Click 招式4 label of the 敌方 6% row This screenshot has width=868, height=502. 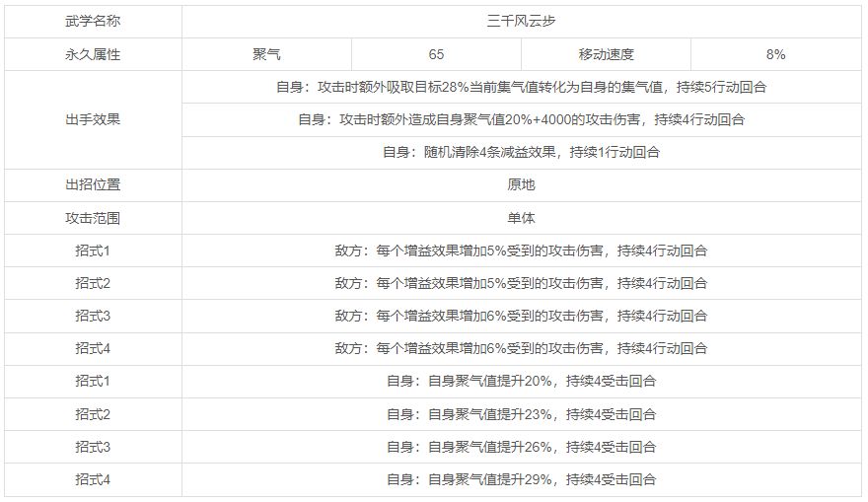93,349
